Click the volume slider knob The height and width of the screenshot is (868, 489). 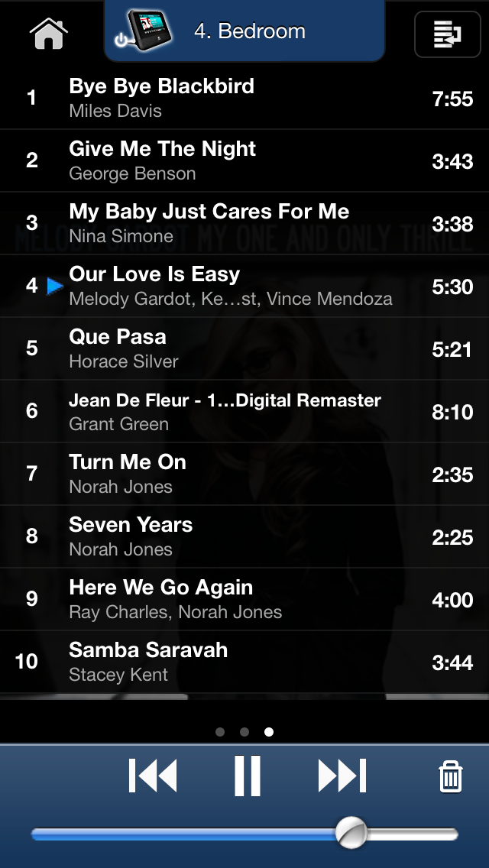point(351,833)
